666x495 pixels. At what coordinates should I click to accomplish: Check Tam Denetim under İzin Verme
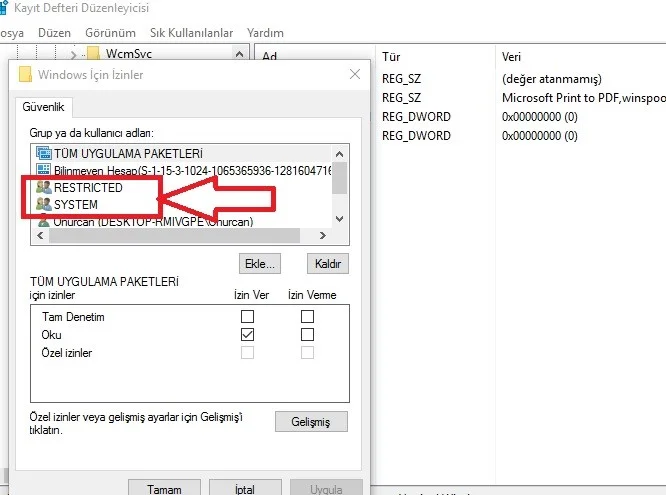(x=308, y=316)
